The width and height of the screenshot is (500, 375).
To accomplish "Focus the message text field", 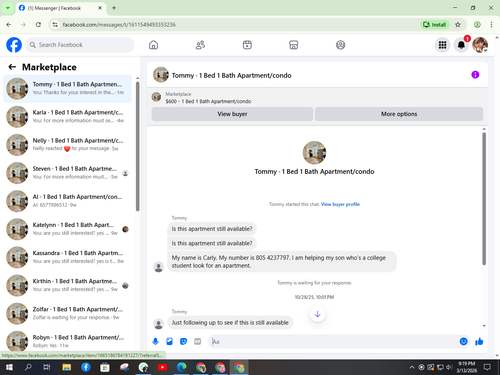I will (333, 341).
